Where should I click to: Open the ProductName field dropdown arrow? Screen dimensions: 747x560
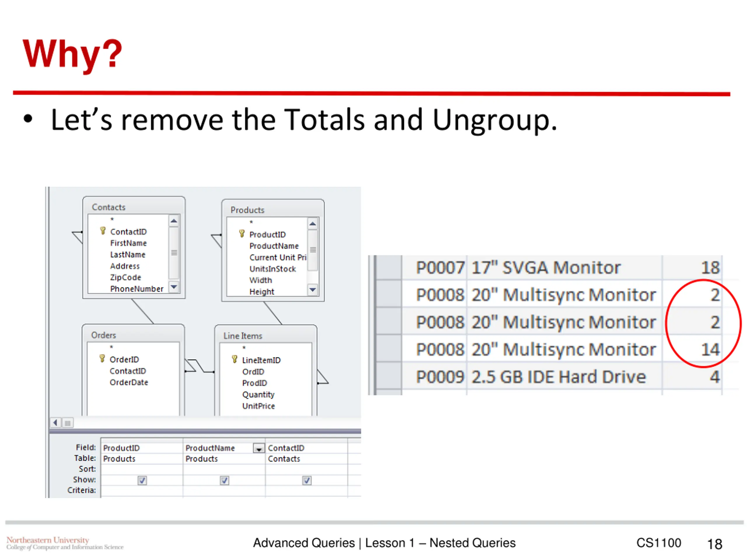[259, 449]
